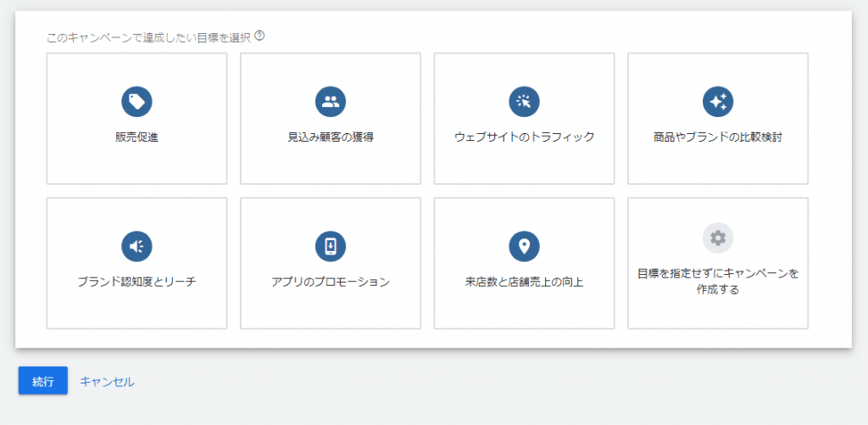This screenshot has width=868, height=425.
Task: Click the location pin icon for 来店数と店舗売上の向上
Action: point(524,247)
